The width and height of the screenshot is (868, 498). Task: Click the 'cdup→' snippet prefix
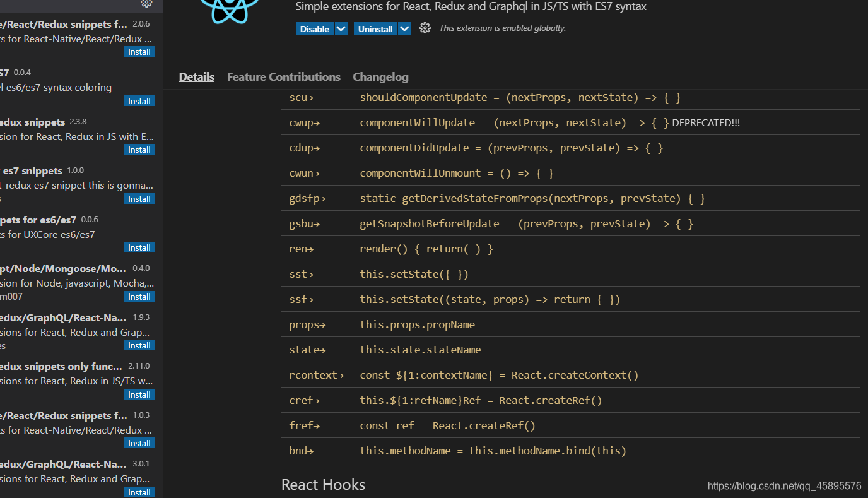pos(305,148)
